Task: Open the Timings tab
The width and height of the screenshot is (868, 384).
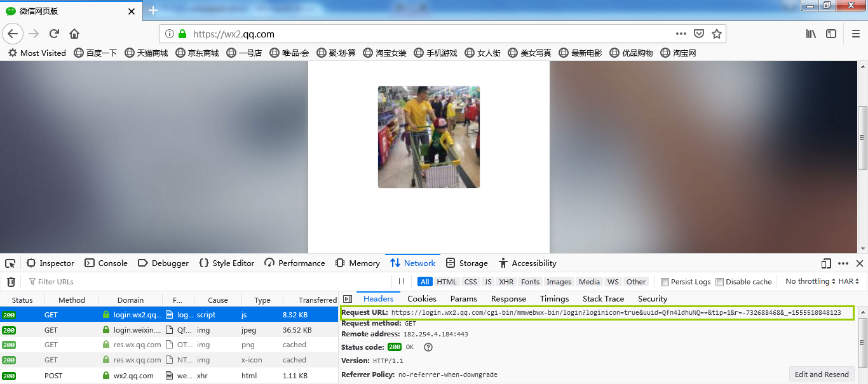Action: point(555,299)
